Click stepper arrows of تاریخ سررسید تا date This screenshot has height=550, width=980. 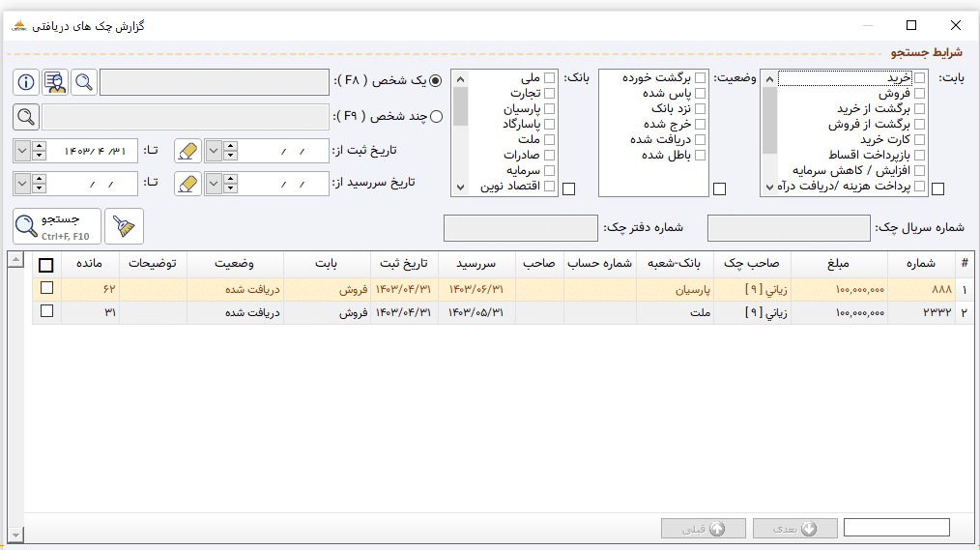click(x=40, y=184)
